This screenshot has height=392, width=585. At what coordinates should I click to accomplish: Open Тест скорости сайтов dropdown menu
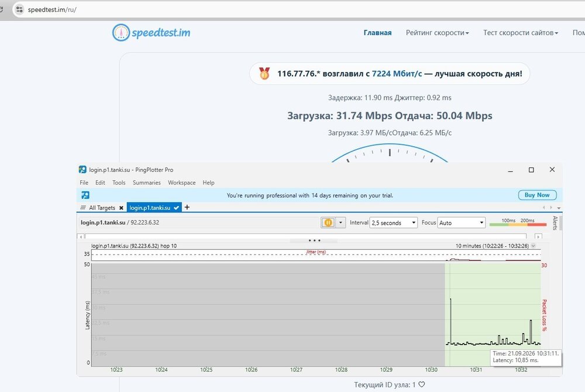tap(521, 33)
